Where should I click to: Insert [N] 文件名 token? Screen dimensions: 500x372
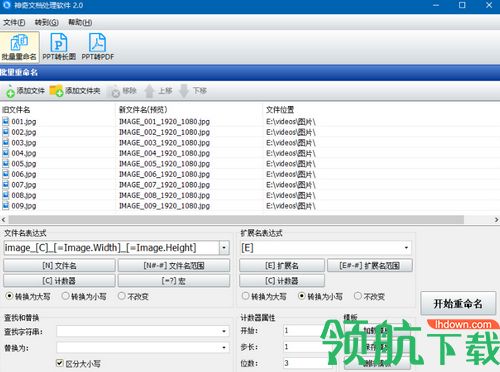click(59, 266)
